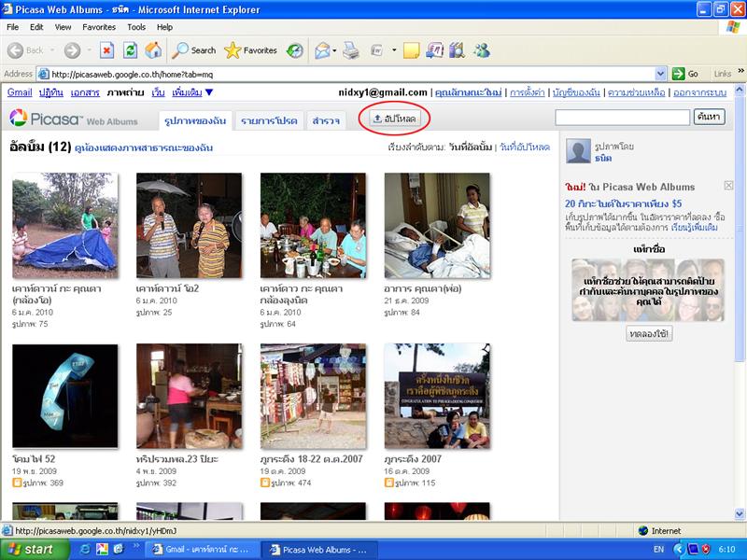Switch to the รายการโปรด tab
This screenshot has height=560, width=747.
(269, 120)
